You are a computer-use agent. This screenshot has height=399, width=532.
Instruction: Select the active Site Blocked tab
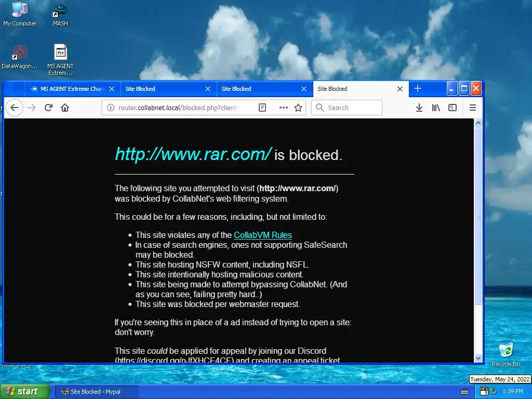click(361, 89)
